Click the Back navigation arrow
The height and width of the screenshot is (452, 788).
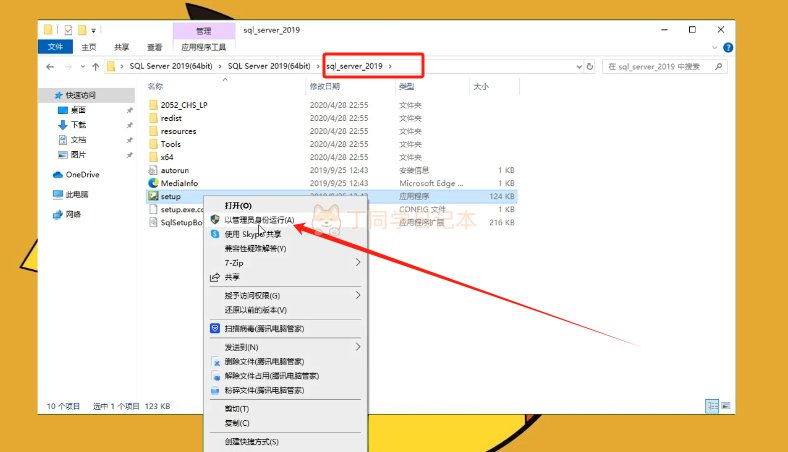tap(50, 67)
